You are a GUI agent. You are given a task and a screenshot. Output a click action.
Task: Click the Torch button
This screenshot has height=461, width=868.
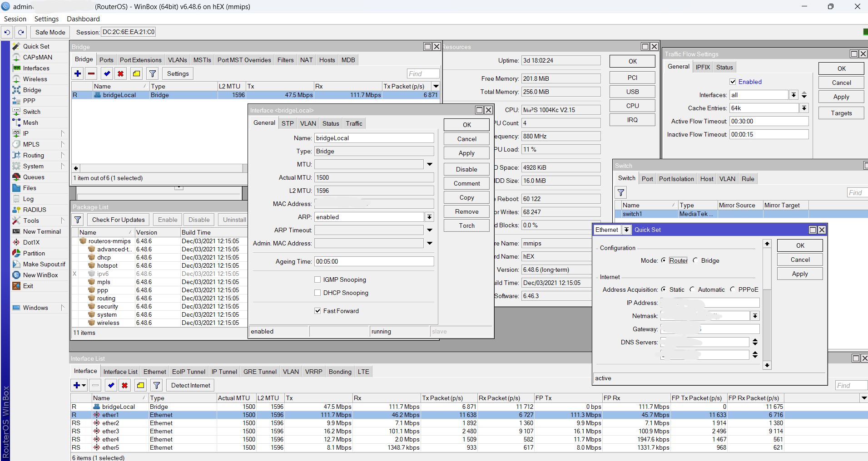[466, 226]
